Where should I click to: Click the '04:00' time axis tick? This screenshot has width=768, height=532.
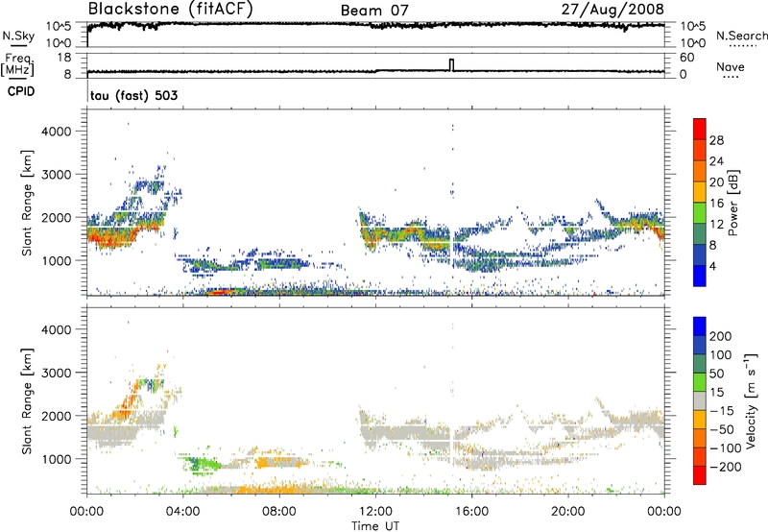(x=183, y=512)
